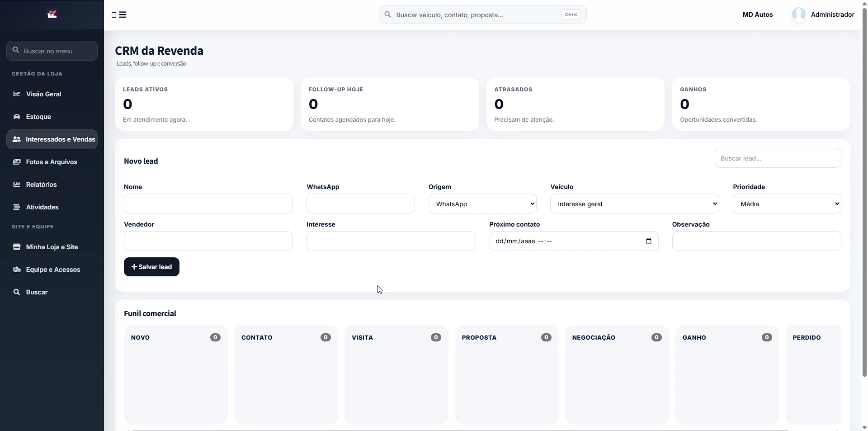Image resolution: width=868 pixels, height=431 pixels.
Task: Click the magnifier icon in Buscar no menu
Action: coord(16,50)
